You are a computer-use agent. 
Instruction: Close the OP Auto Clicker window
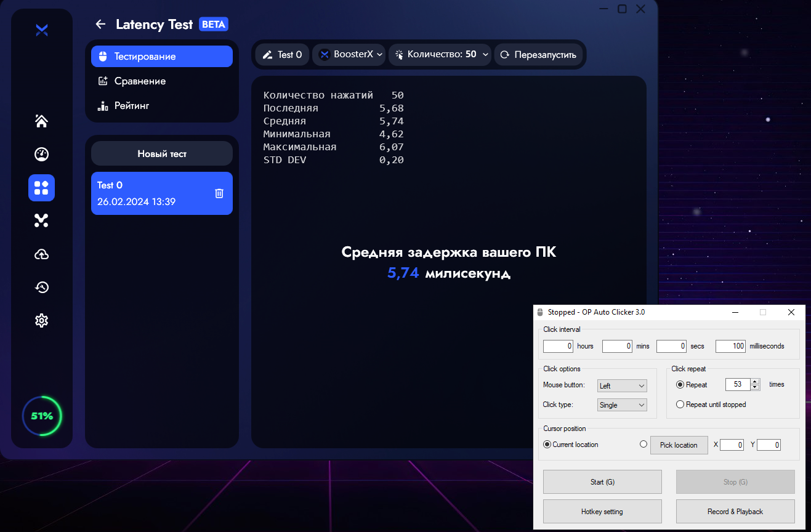791,312
